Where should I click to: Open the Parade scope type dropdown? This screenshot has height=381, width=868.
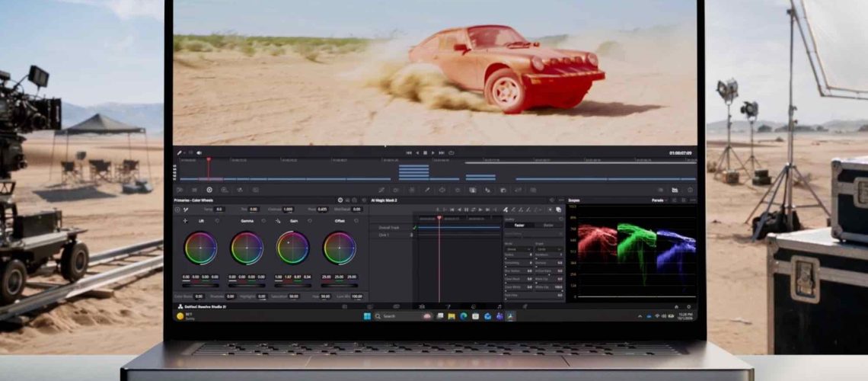click(x=659, y=200)
